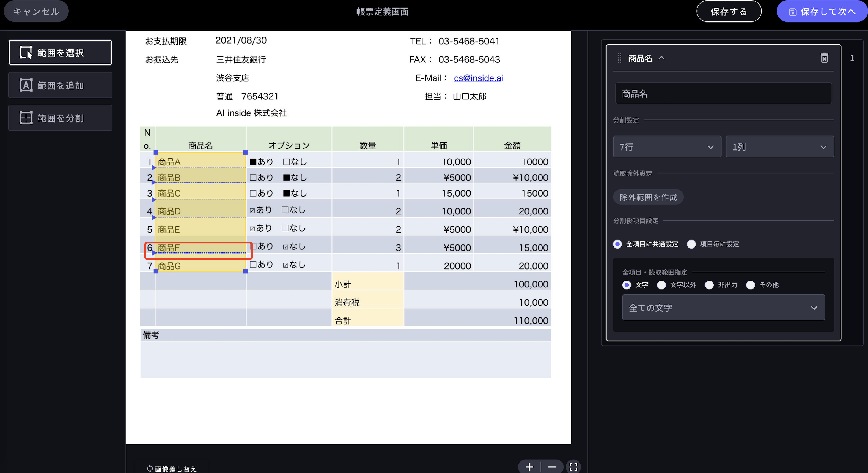Grab the 商品名 panel drag handle
Screen dimensions: 868x473
(619, 58)
